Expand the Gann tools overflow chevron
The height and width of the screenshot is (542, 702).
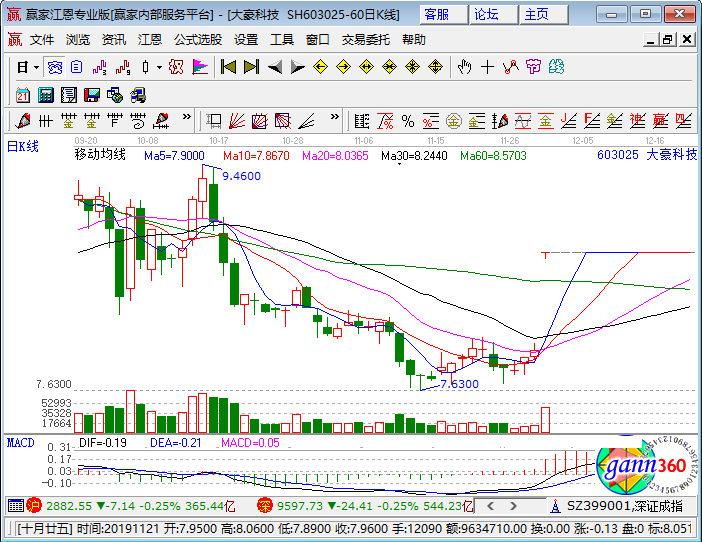tap(334, 117)
